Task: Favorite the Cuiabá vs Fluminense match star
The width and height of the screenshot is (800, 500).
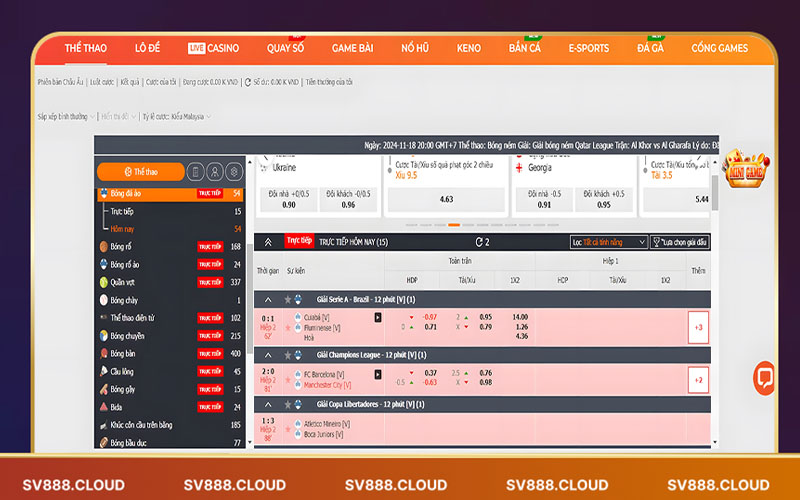Action: tap(288, 328)
